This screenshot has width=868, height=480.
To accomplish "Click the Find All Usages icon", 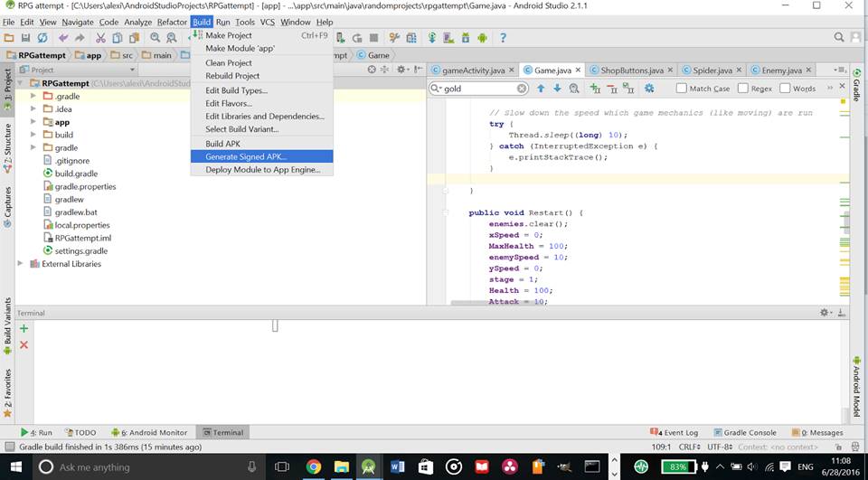I will tap(575, 88).
